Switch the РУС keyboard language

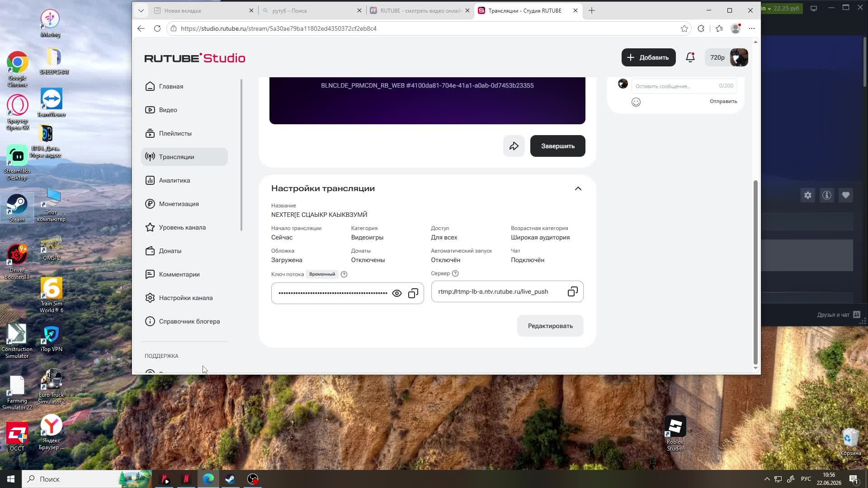coord(806,479)
